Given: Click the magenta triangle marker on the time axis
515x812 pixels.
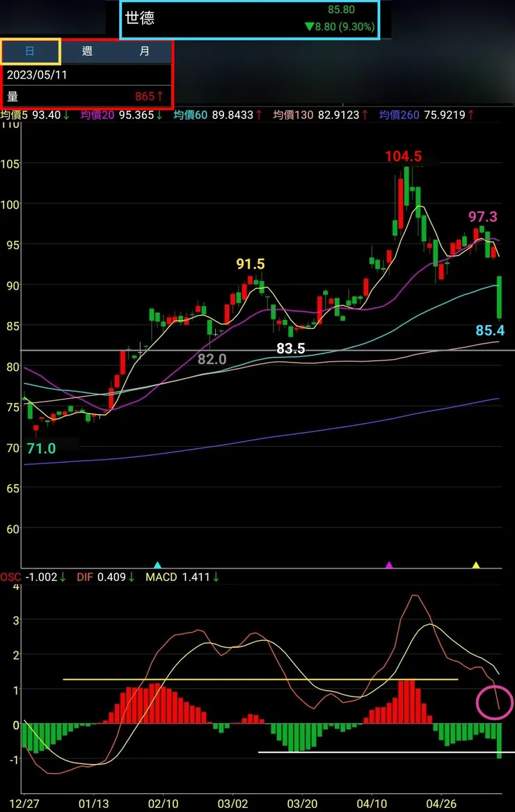Looking at the screenshot, I should 389,565.
